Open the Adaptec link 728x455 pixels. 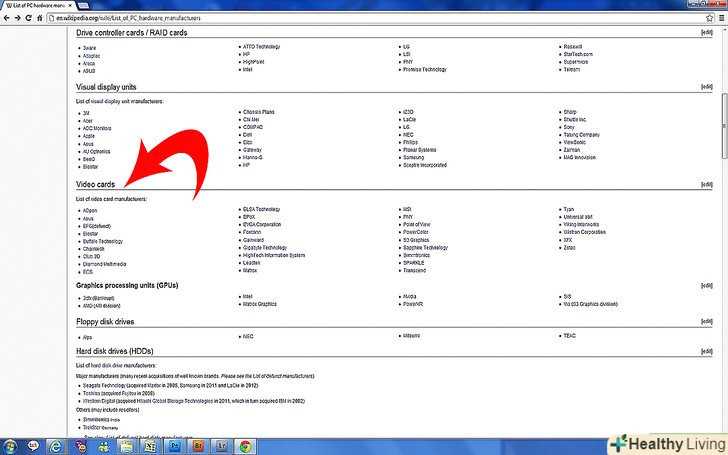(91, 56)
